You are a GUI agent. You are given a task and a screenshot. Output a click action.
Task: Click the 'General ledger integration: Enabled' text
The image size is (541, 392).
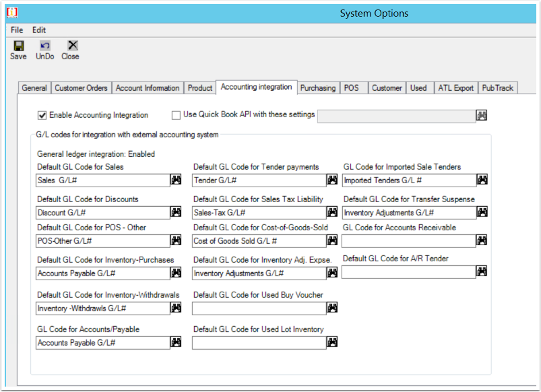[96, 154]
